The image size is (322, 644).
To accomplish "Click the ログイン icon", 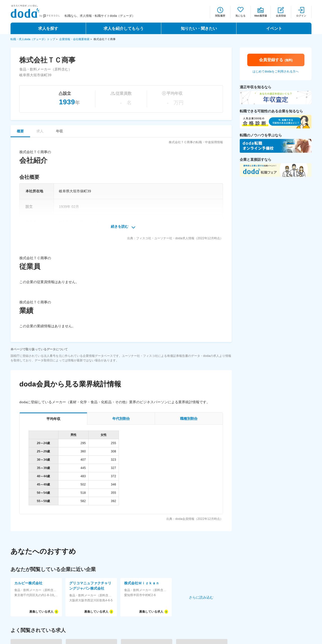I will pyautogui.click(x=301, y=10).
